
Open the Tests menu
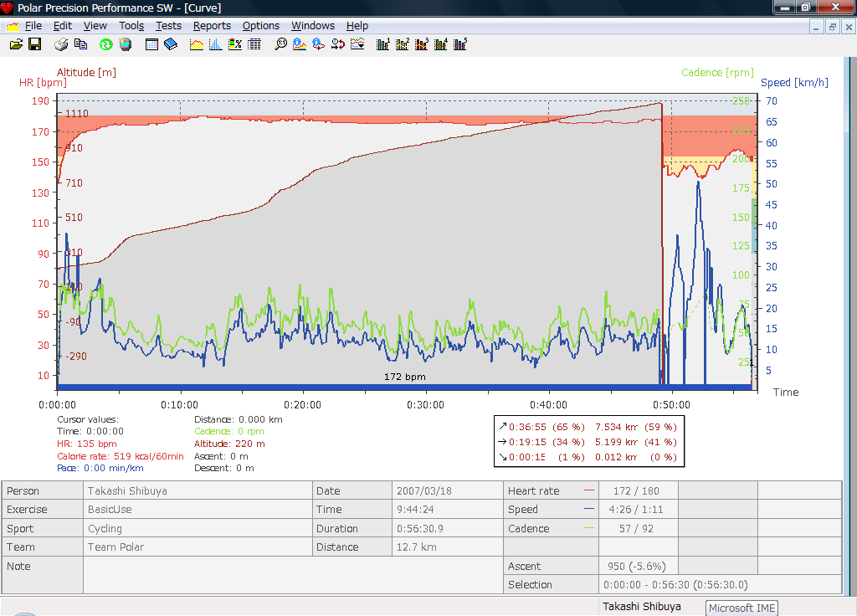click(x=168, y=26)
